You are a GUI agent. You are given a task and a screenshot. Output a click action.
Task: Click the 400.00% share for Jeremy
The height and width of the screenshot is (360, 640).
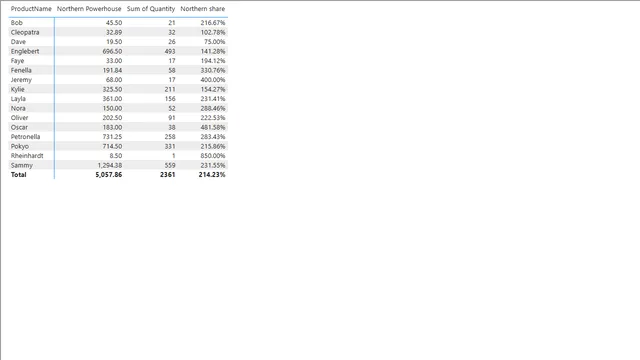[x=213, y=80]
